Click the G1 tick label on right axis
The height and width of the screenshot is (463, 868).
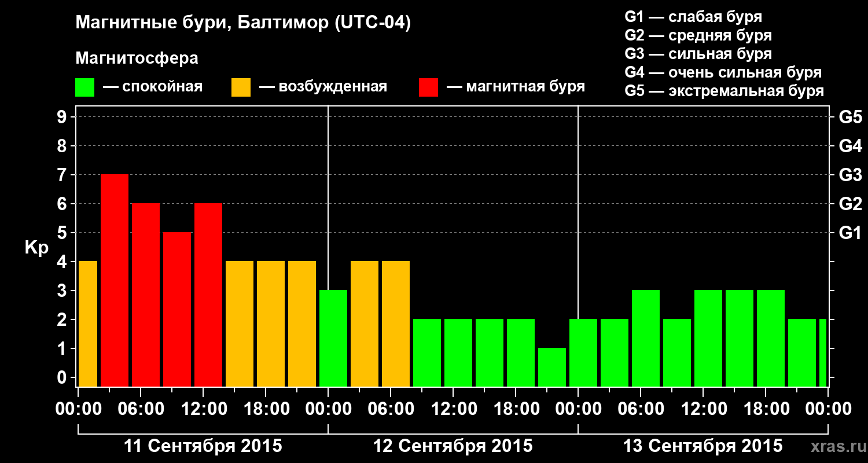tap(851, 233)
